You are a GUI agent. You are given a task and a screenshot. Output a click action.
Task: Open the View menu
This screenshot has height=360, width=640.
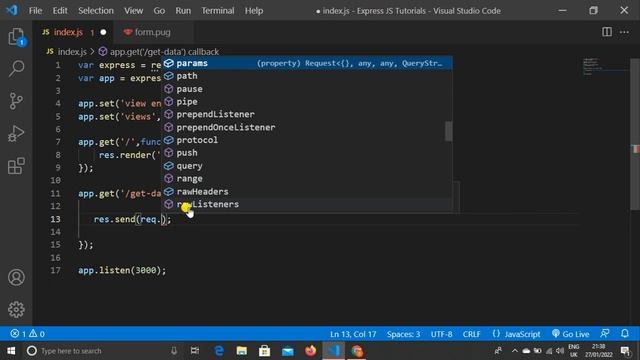(x=133, y=11)
